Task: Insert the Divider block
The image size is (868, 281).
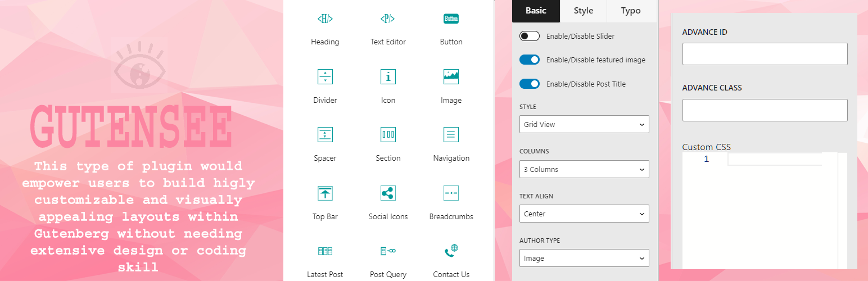Action: point(325,77)
